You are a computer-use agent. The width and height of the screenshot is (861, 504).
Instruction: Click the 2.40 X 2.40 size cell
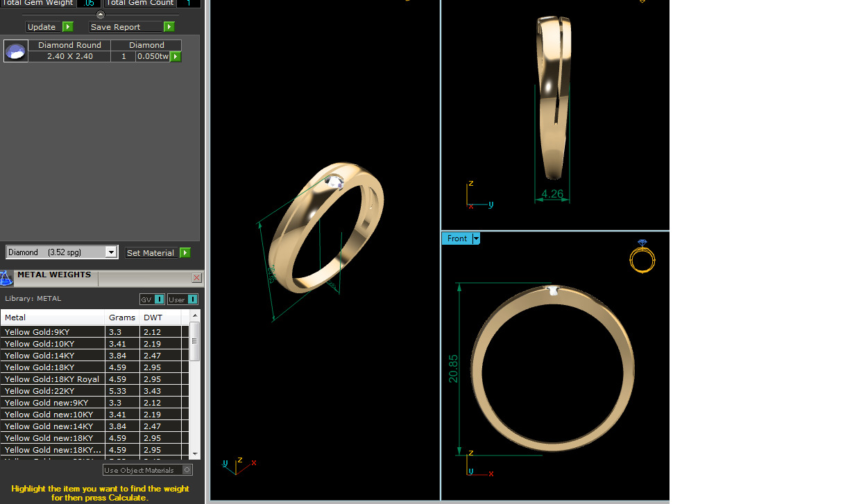(x=69, y=56)
